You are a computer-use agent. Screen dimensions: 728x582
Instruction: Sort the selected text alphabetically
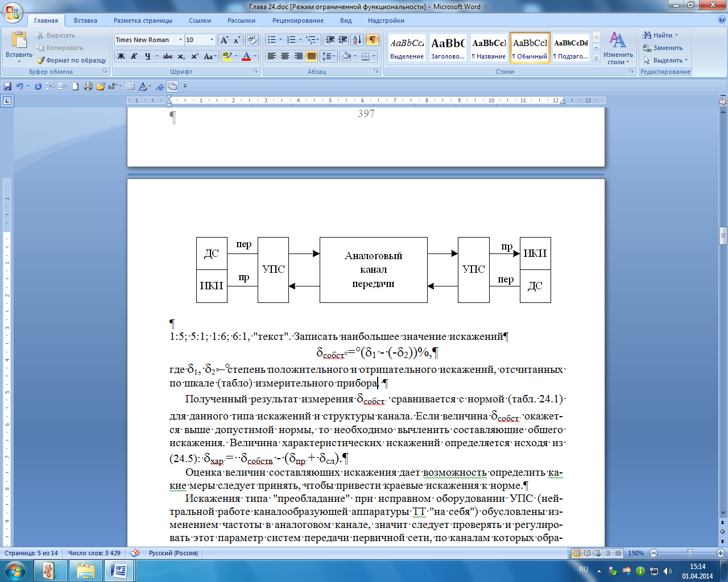[357, 40]
